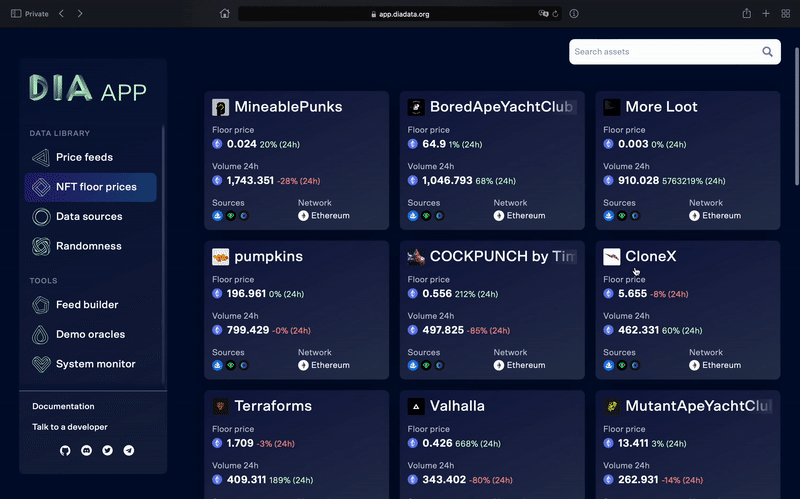Image resolution: width=800 pixels, height=499 pixels.
Task: Click the Valhalla collection thumbnail
Action: (x=416, y=406)
